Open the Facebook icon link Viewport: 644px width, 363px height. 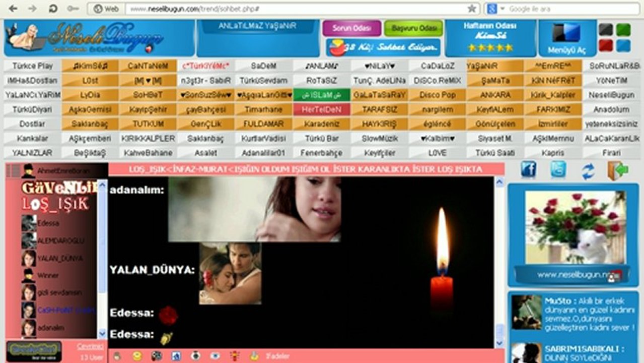click(x=528, y=170)
